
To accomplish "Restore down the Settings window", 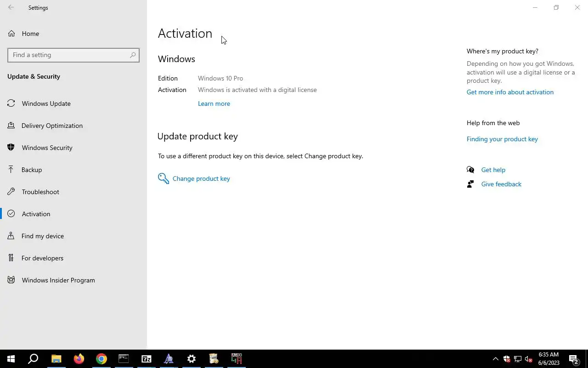I will (556, 7).
